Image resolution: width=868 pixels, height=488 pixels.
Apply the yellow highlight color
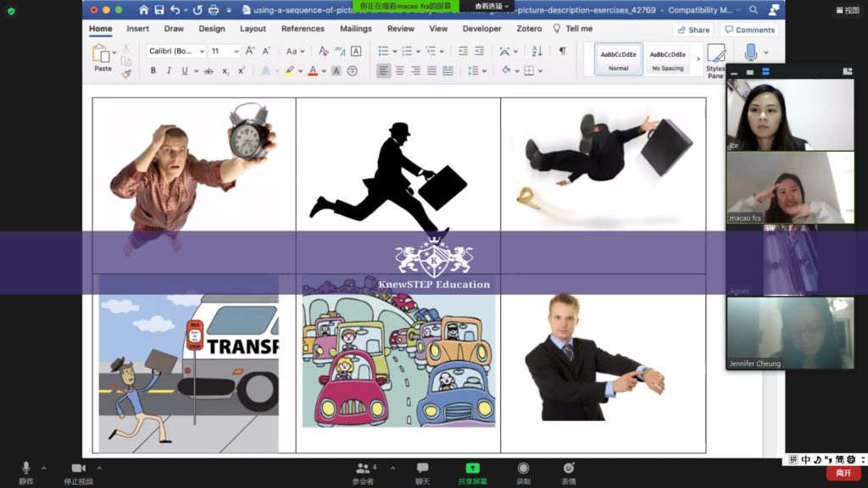click(290, 71)
